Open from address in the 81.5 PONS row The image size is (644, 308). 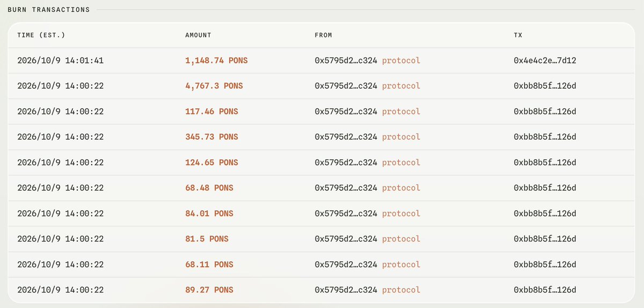click(x=346, y=239)
